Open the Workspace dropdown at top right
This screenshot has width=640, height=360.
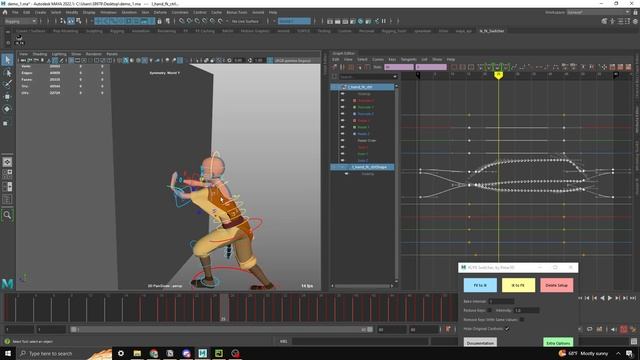pos(598,12)
